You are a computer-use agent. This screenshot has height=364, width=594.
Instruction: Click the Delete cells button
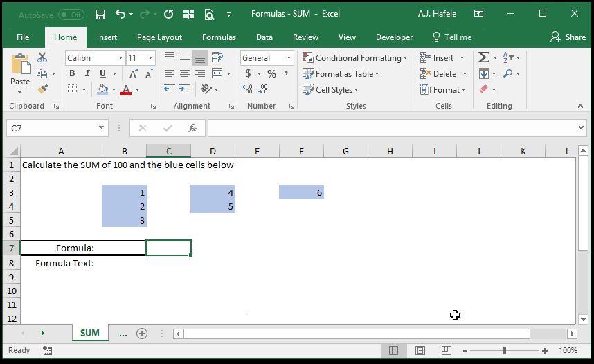(438, 74)
